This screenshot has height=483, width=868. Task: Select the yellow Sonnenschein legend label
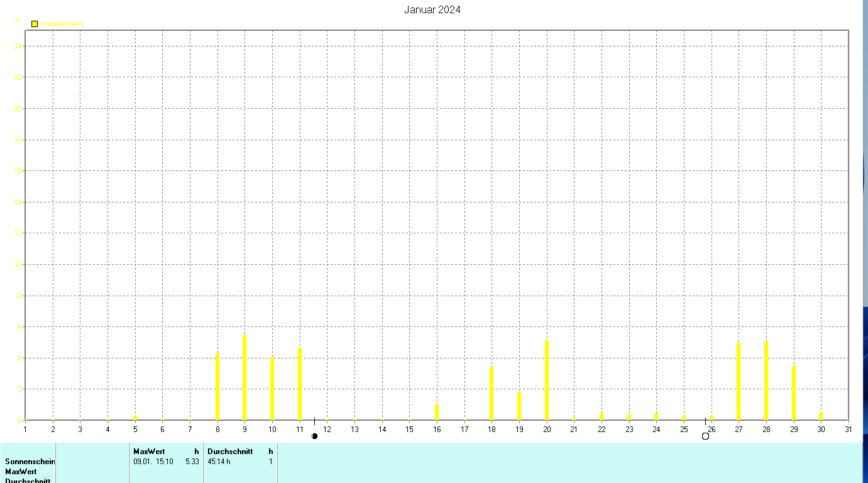pos(62,24)
